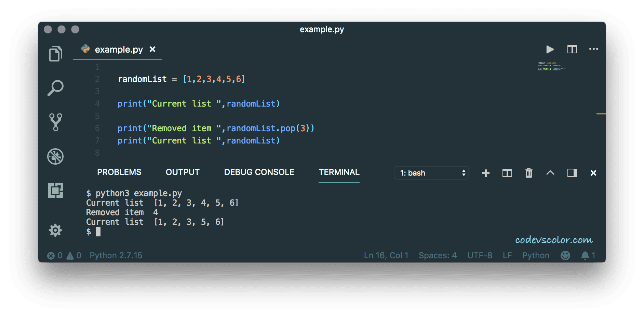Image resolution: width=644 pixels, height=317 pixels.
Task: Click the warnings count in status bar
Action: tap(74, 256)
